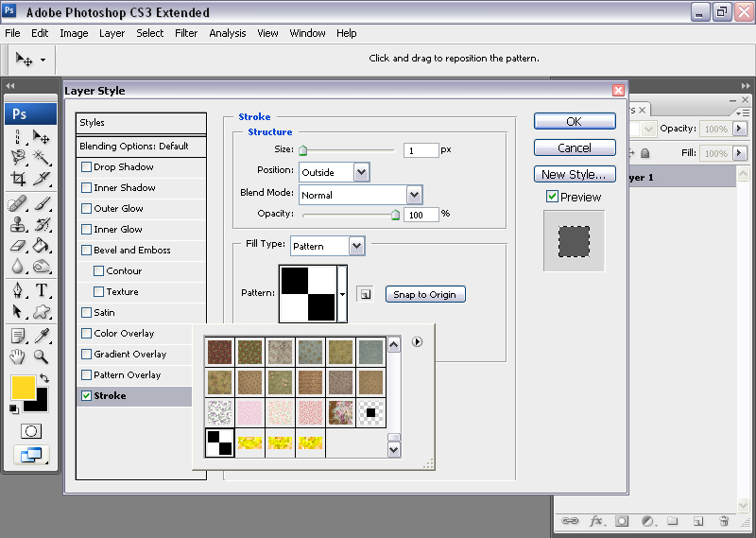Select the Crop tool
756x538 pixels.
(18, 179)
